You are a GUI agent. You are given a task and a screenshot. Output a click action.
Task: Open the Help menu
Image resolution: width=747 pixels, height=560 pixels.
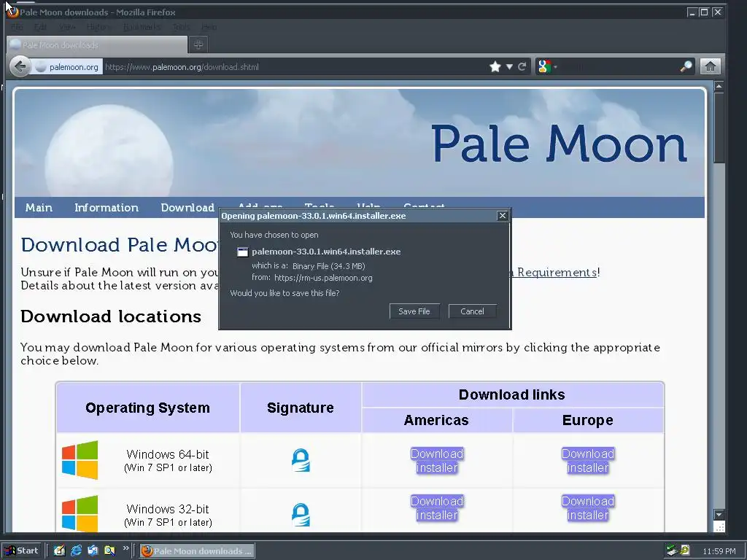tap(209, 27)
